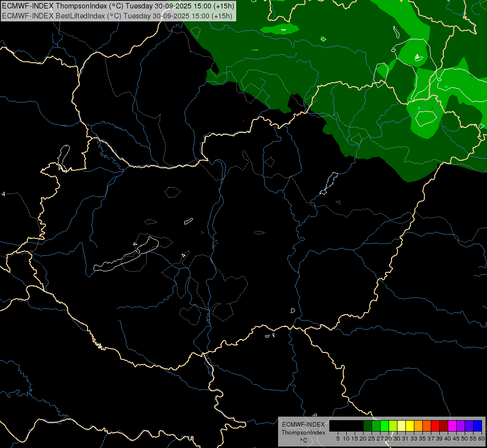The width and height of the screenshot is (487, 448).
Task: Click the ECMWF-INDEX BestLiftedIndex title line
Action: pyautogui.click(x=117, y=16)
